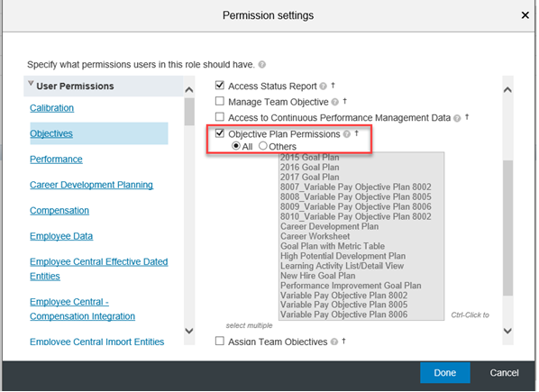Select the Others radio button
The width and height of the screenshot is (539, 392).
coord(263,146)
